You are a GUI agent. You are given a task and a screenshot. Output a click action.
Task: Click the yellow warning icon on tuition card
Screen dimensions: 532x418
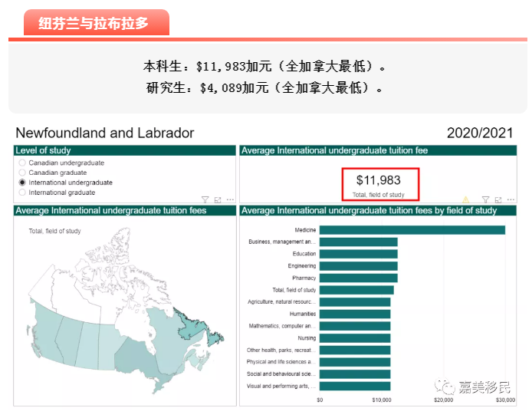465,199
